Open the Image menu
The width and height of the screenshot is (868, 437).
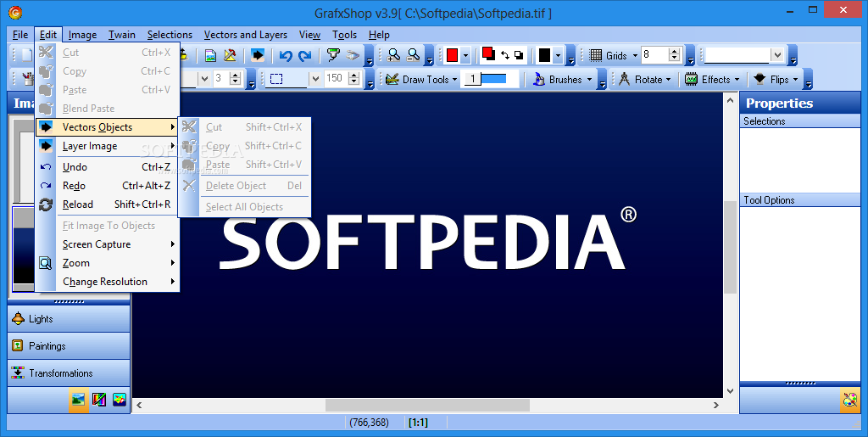click(82, 34)
